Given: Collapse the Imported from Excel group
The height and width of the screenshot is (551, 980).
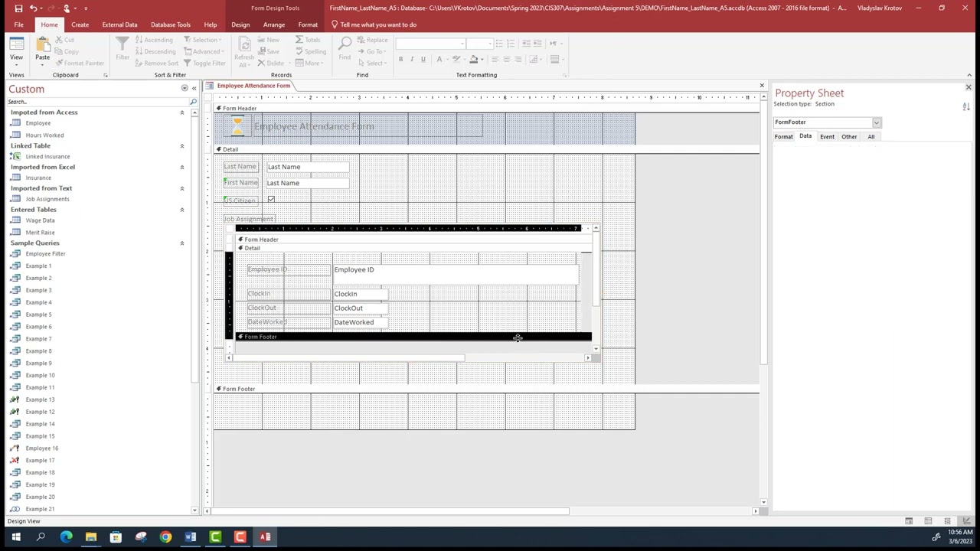Looking at the screenshot, I should (182, 167).
